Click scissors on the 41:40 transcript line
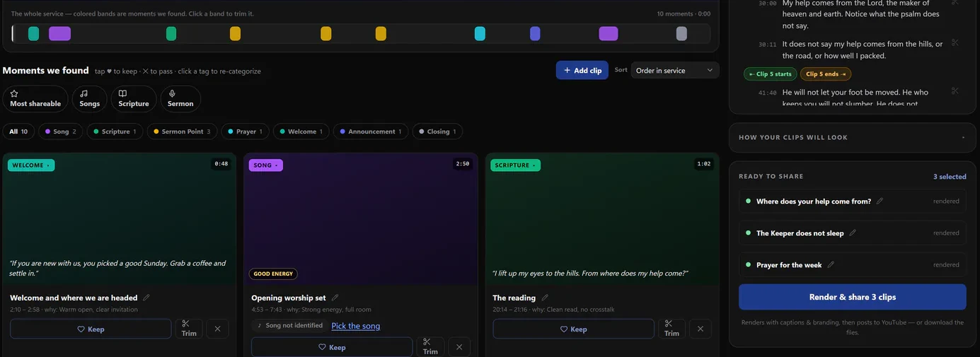Viewport: 980px width, 357px height. (955, 91)
